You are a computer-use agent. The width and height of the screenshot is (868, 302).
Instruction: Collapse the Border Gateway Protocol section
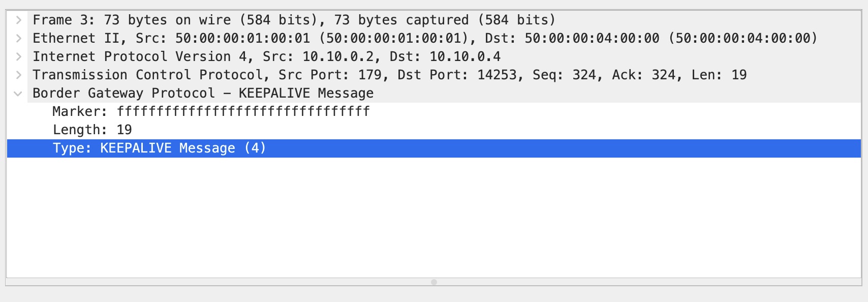(18, 94)
